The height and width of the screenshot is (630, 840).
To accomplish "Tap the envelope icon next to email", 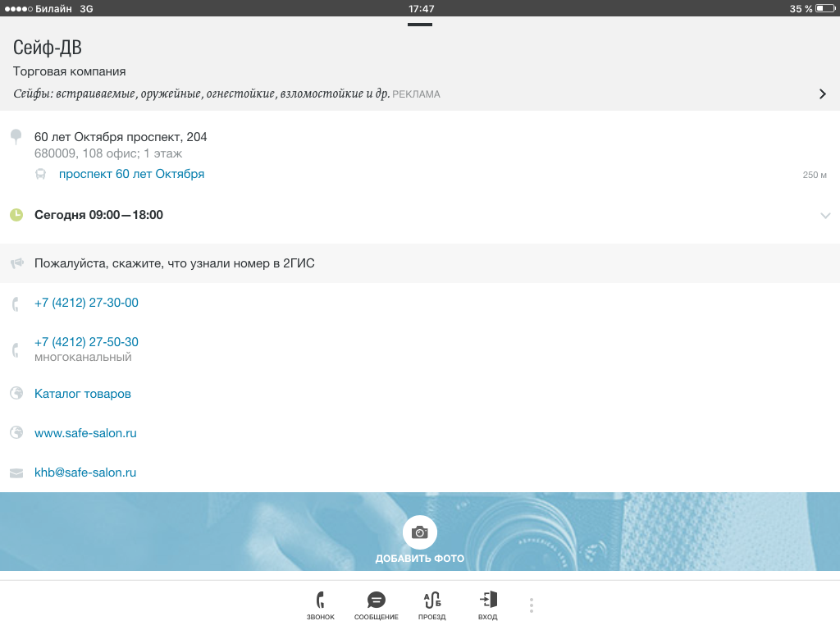I will pos(16,473).
